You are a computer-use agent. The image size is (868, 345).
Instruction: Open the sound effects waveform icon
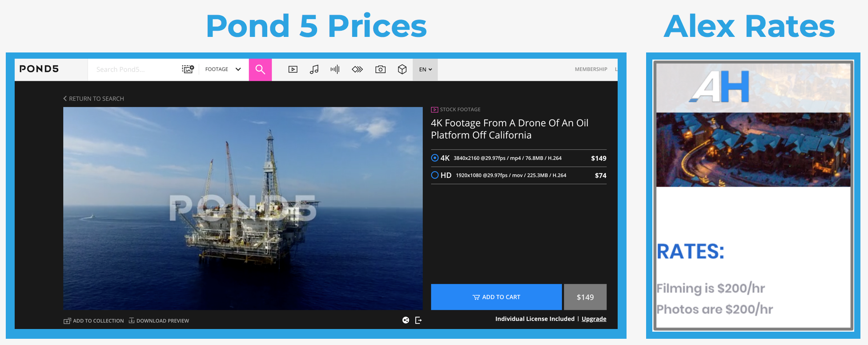(335, 69)
